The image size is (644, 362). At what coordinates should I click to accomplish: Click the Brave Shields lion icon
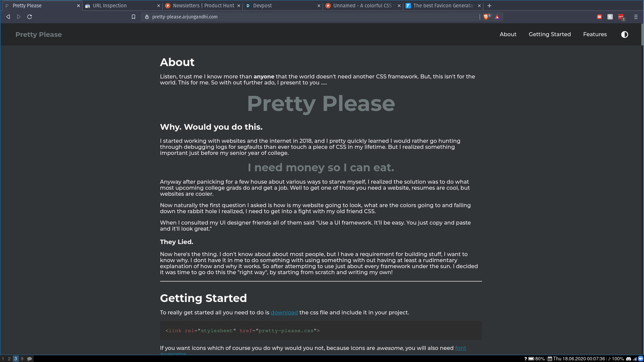(x=486, y=17)
